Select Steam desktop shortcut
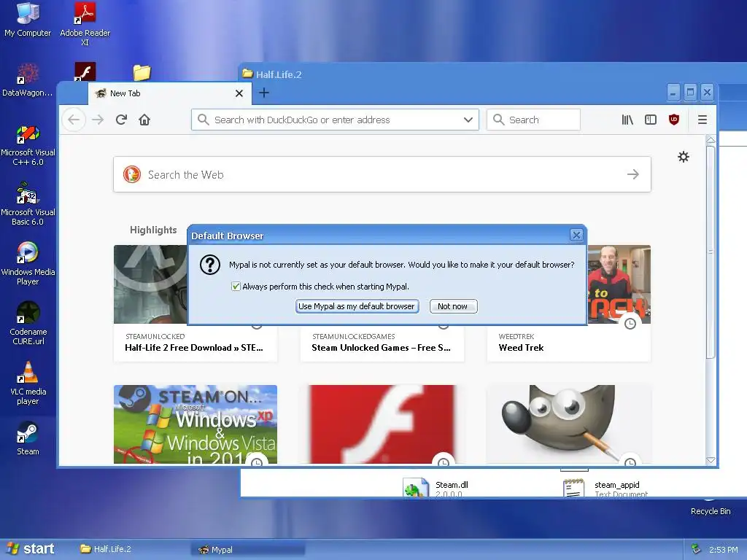Screen dimensions: 747x560 click(x=28, y=438)
